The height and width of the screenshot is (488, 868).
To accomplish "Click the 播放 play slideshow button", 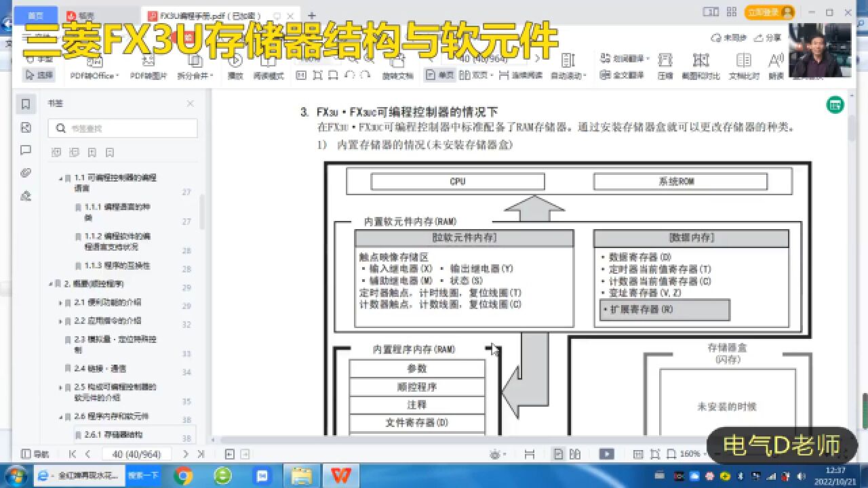I will point(235,66).
